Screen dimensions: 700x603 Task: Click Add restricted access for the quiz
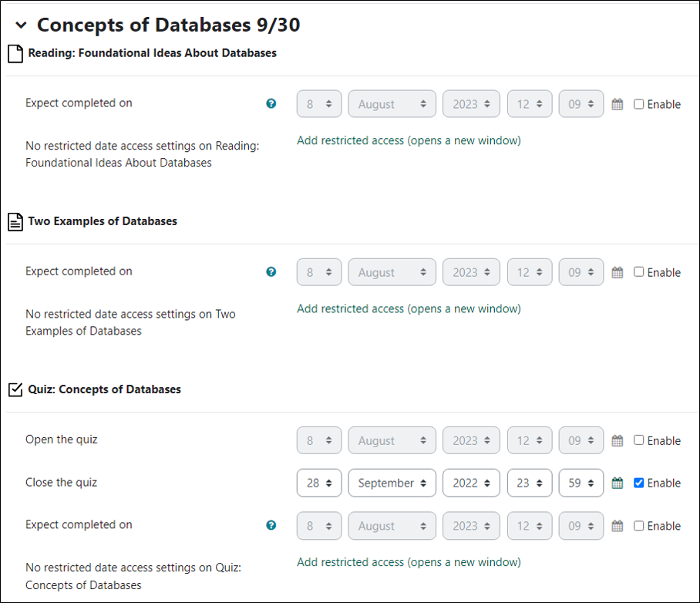[408, 562]
